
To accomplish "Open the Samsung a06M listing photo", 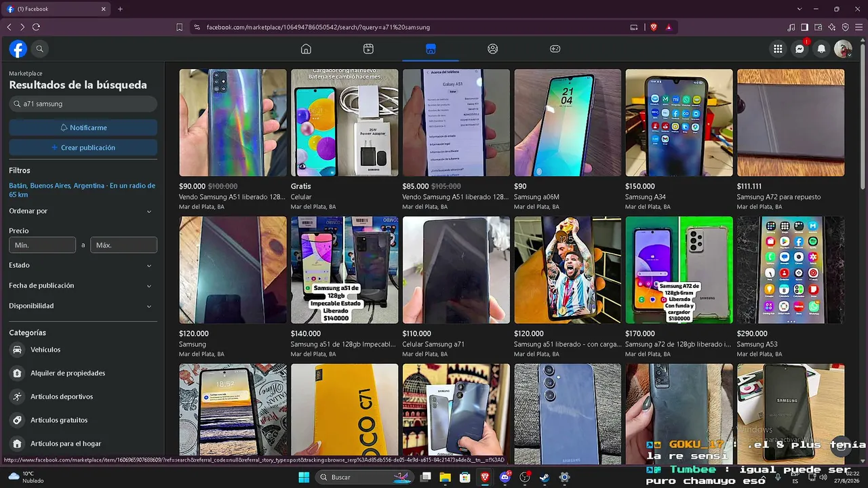I will tap(568, 123).
